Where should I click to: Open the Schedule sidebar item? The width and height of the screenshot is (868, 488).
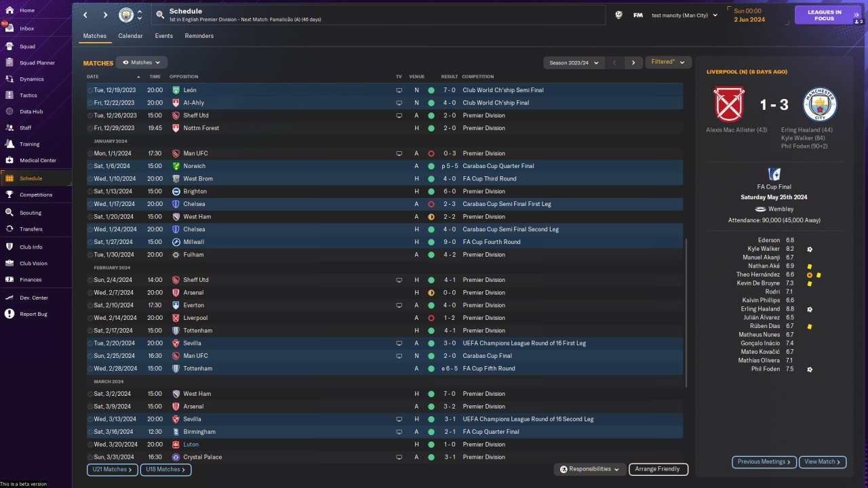[35, 178]
